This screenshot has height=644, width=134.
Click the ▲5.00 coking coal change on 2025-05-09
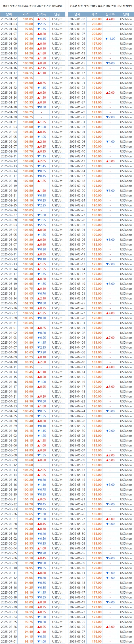pos(110,460)
